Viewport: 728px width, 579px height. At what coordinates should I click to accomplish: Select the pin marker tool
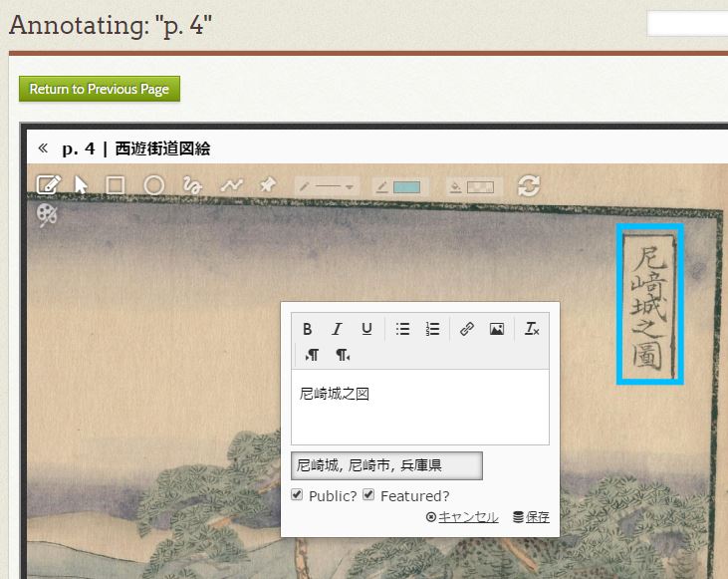tap(268, 185)
